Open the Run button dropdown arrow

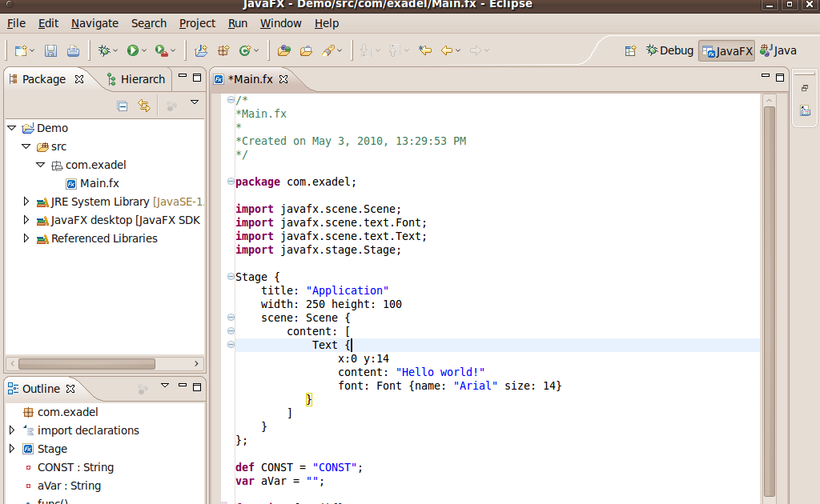point(144,50)
